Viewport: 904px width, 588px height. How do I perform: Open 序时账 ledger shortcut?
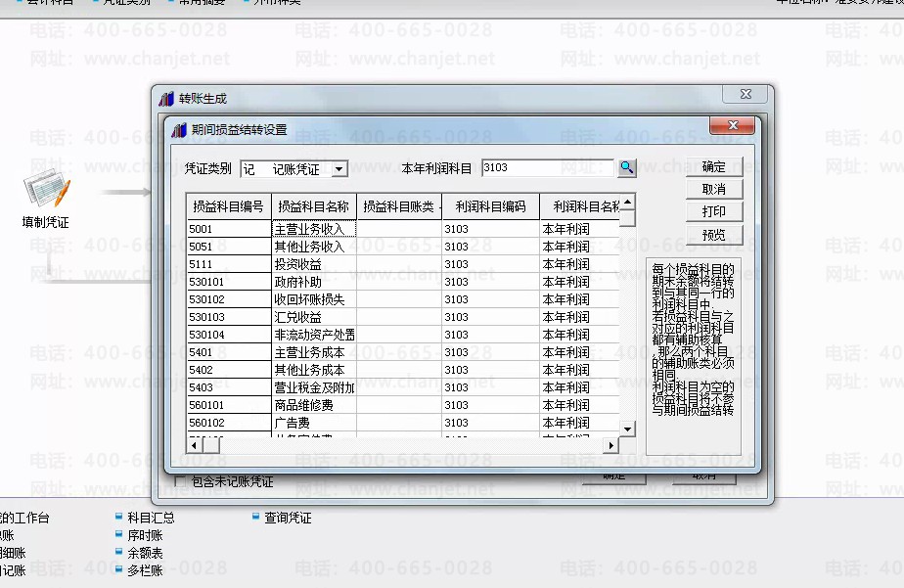tap(145, 535)
